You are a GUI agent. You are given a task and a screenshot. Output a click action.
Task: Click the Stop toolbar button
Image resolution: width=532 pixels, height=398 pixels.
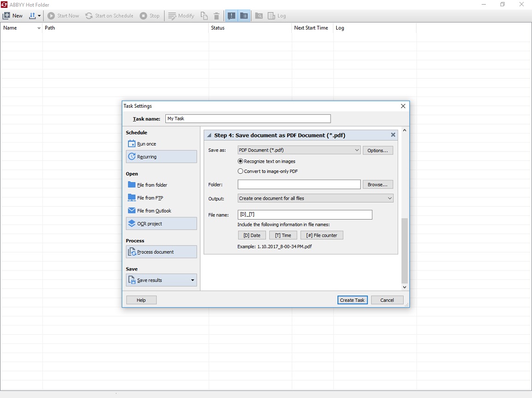150,16
